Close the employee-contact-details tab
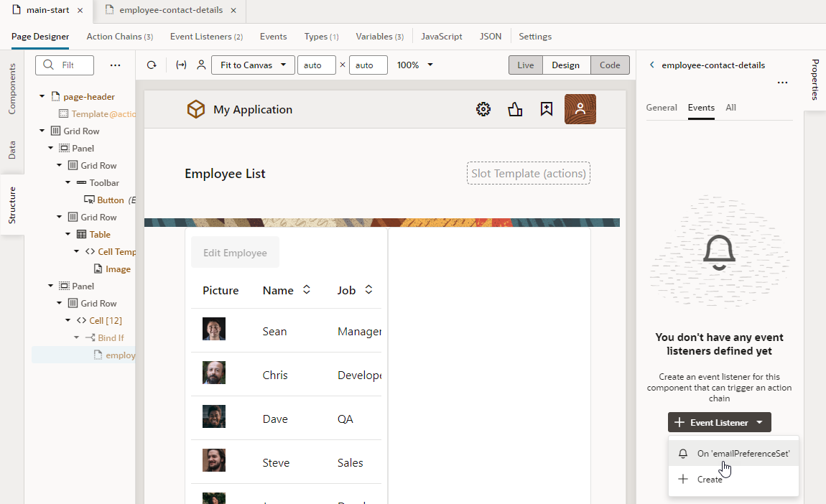826x504 pixels. [233, 10]
